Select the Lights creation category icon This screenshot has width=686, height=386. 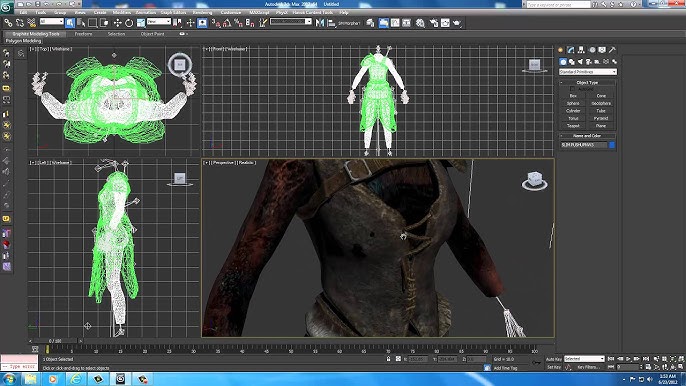[x=580, y=62]
